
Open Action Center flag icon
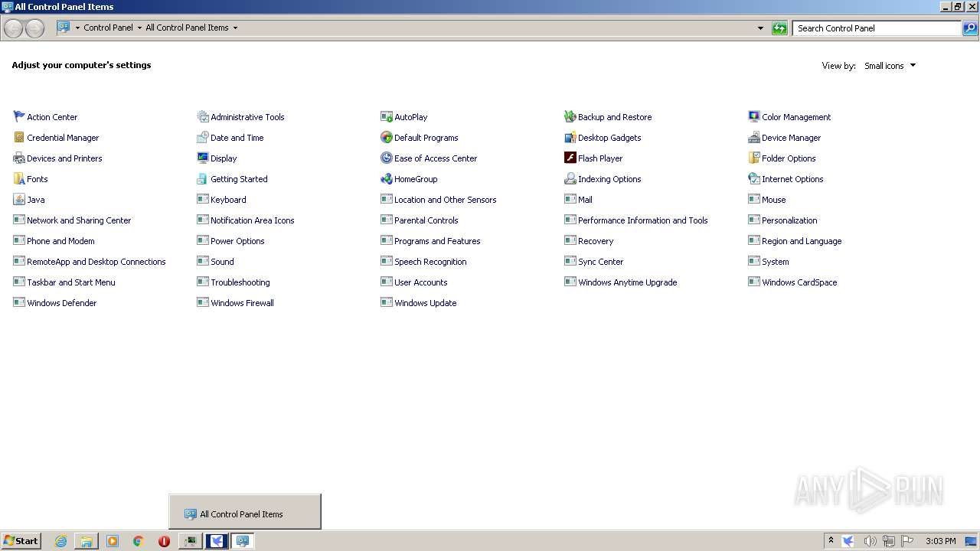(19, 116)
